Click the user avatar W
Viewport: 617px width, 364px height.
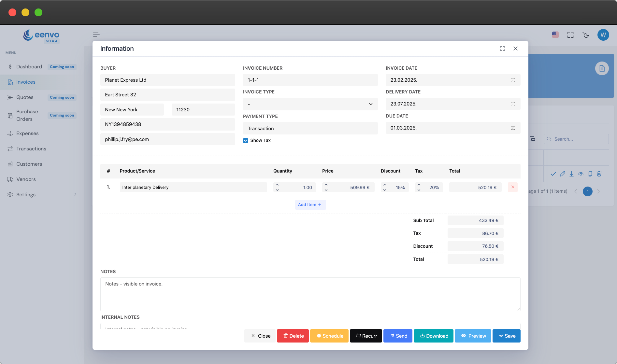[603, 35]
